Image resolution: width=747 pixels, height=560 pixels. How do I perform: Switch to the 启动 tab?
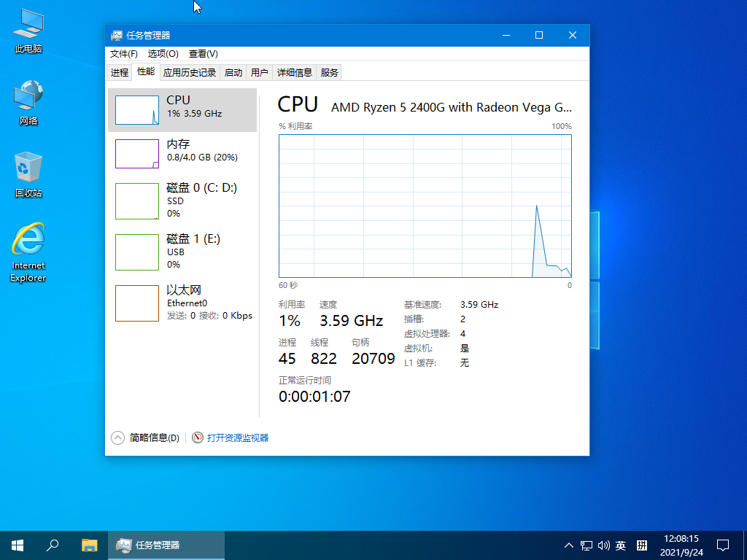[233, 72]
